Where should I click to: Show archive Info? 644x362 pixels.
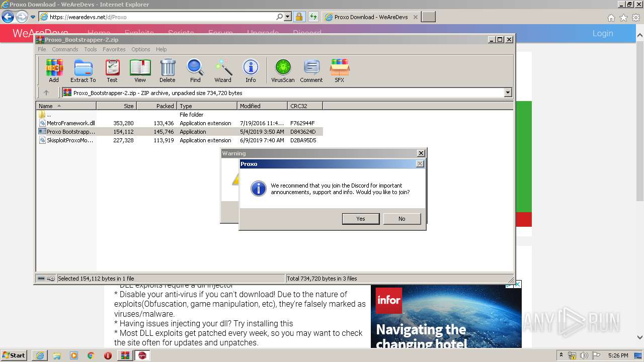click(251, 71)
